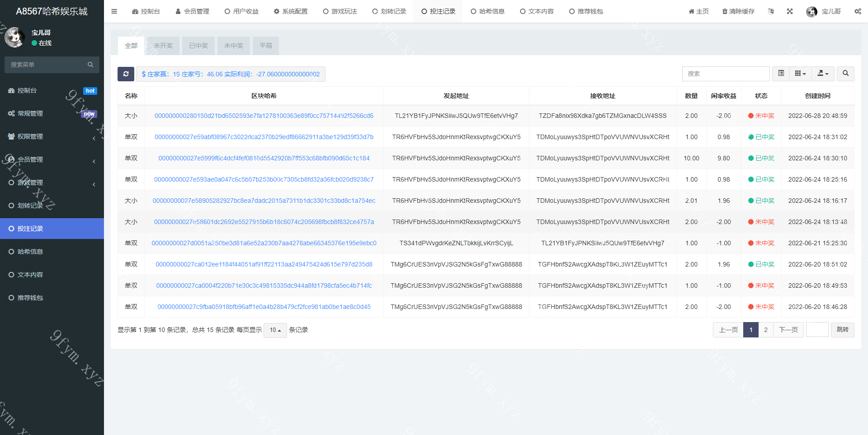Screen dimensions: 868x435
Task: Click address TS341dPWvgdrKeZNLTbkkijLvKrrSCyijL
Action: click(456, 243)
